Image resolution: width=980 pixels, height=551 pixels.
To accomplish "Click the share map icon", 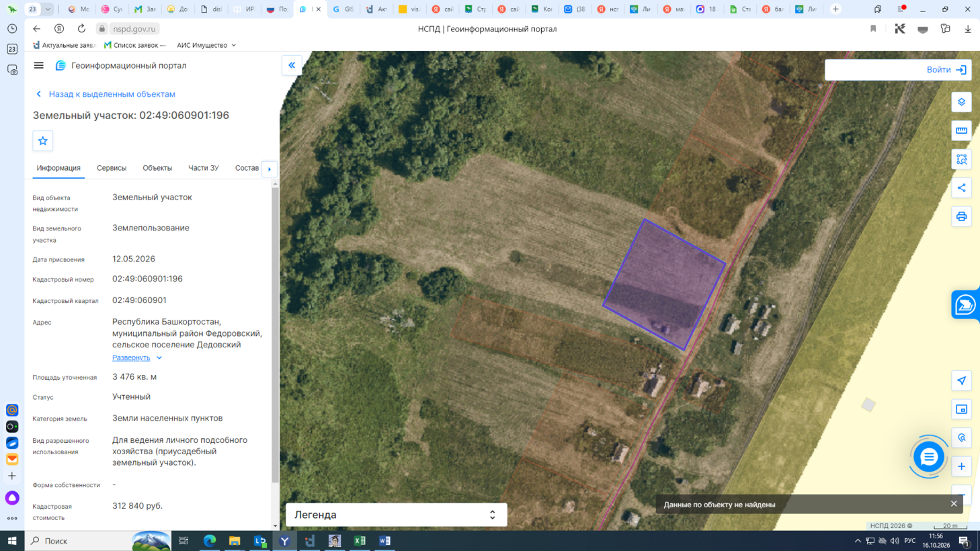I will point(961,188).
